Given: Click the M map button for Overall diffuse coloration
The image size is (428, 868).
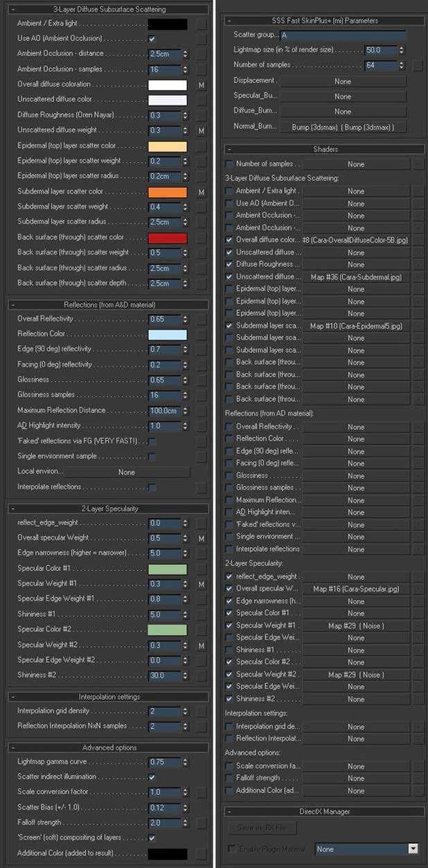Looking at the screenshot, I should point(202,85).
